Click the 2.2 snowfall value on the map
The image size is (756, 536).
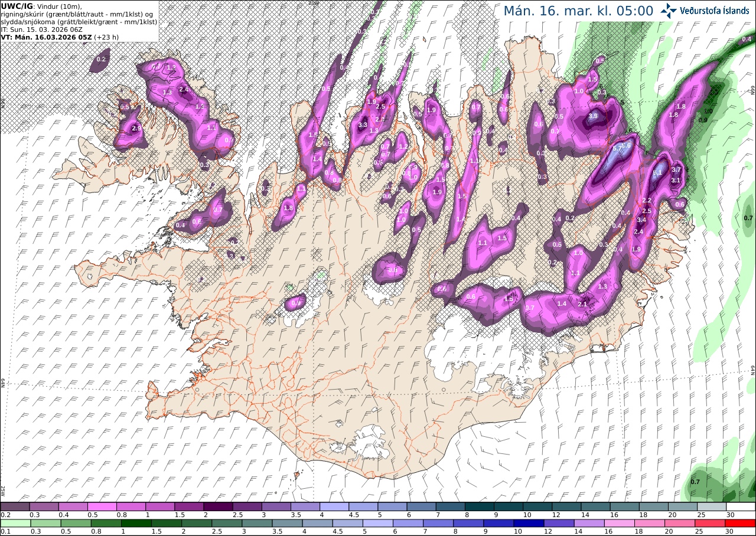coord(647,201)
